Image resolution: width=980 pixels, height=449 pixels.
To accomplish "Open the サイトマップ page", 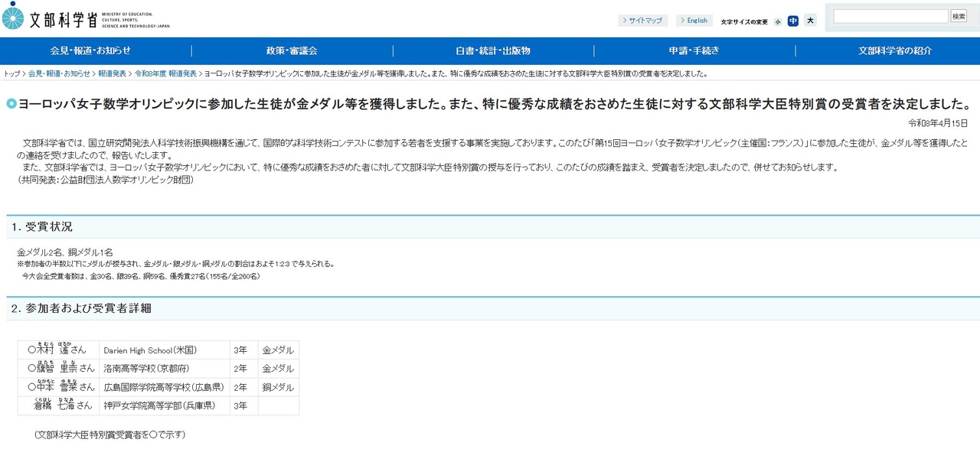I will pyautogui.click(x=645, y=21).
